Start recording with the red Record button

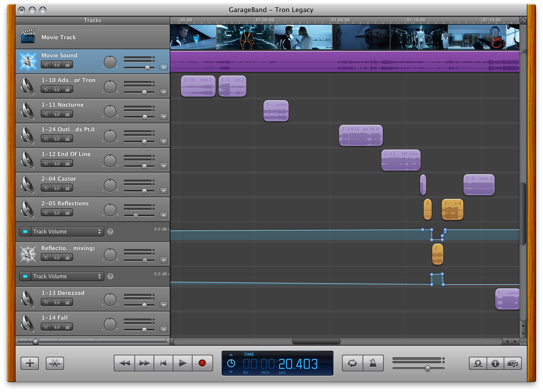click(x=202, y=363)
